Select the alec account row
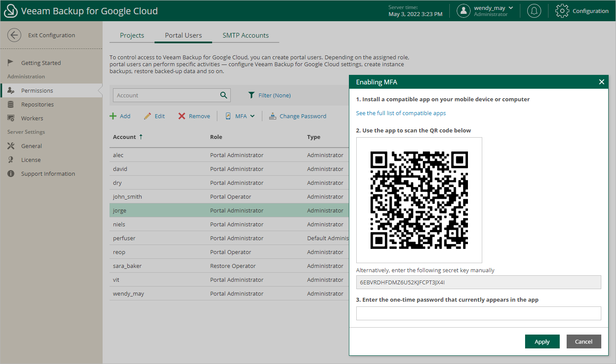Screen dimensions: 616x364 point(229,155)
